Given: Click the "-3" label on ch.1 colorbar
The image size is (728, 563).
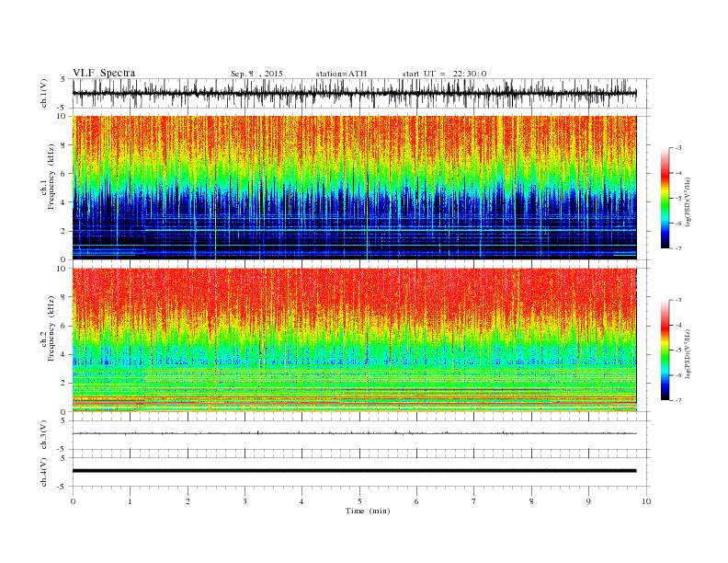Looking at the screenshot, I should pyautogui.click(x=677, y=148).
